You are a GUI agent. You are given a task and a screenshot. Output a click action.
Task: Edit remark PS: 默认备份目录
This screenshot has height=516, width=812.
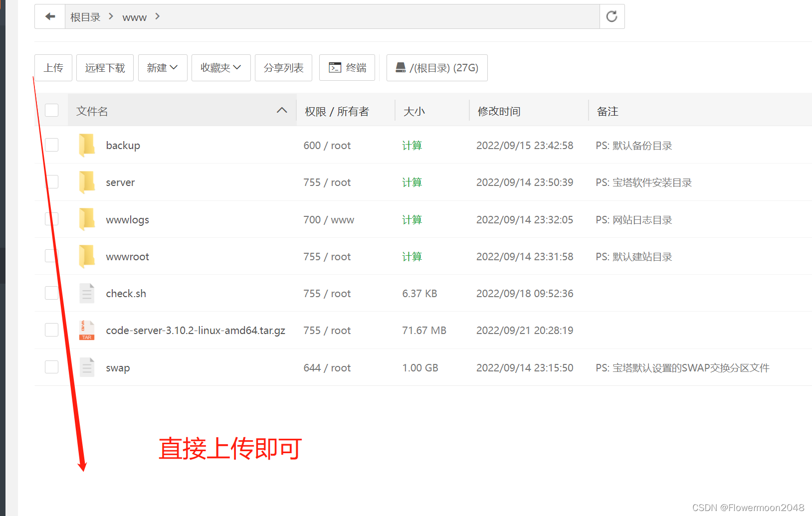(634, 146)
